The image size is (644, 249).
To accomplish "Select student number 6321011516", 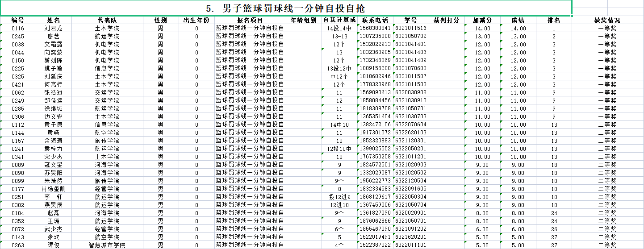I will [x=411, y=28].
